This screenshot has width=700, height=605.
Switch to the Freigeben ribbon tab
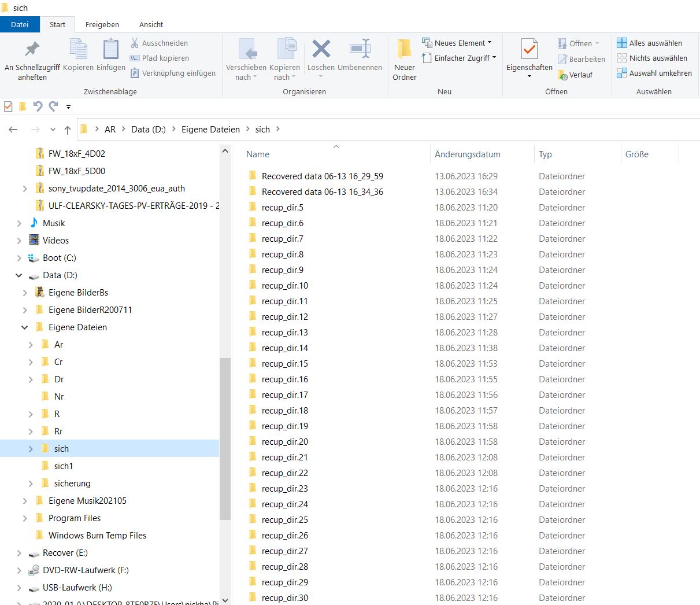[x=102, y=24]
